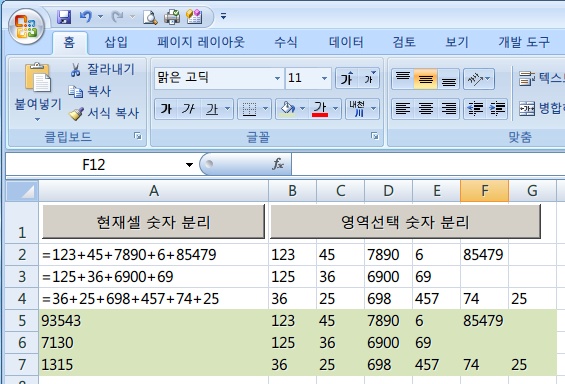Open the Name Box dropdown arrow
The width and height of the screenshot is (565, 384).
coord(189,165)
